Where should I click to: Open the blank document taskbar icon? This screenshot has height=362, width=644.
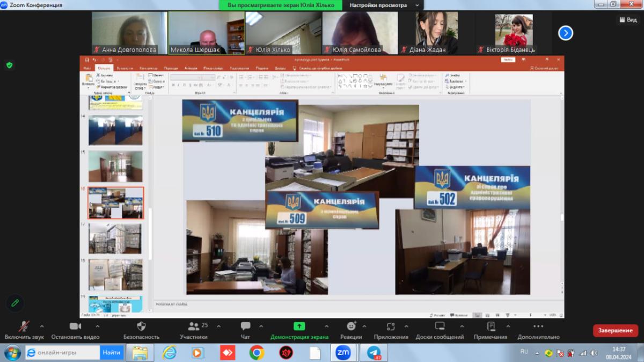click(314, 353)
